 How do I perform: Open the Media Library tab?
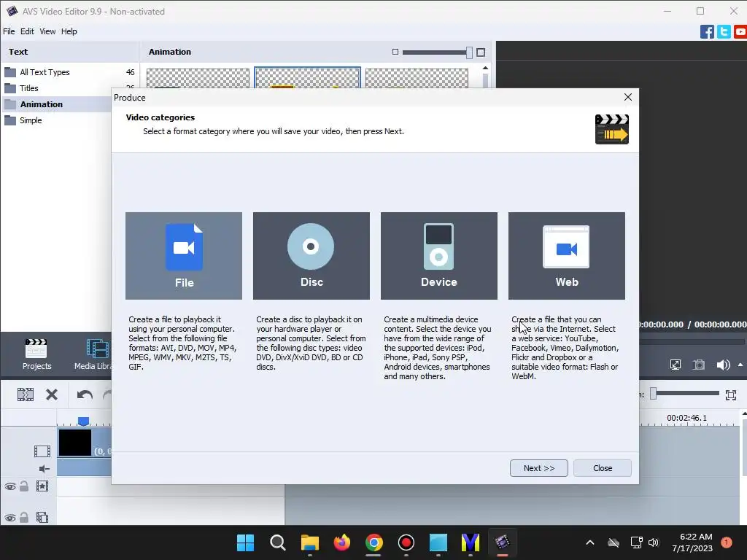93,354
